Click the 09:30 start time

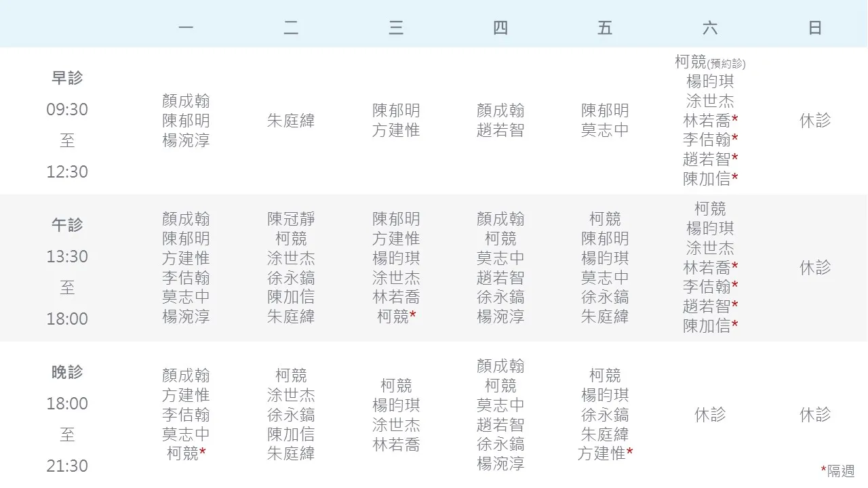click(67, 109)
